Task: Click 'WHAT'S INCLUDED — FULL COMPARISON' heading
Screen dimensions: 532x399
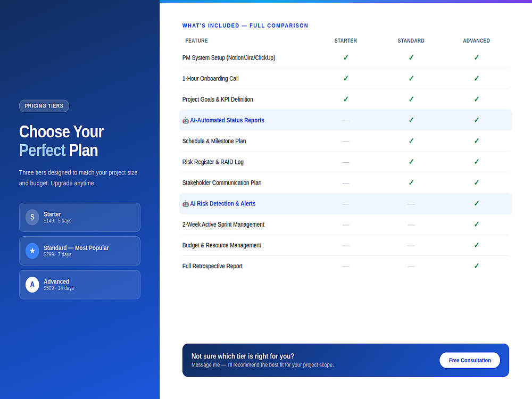Action: [x=245, y=26]
